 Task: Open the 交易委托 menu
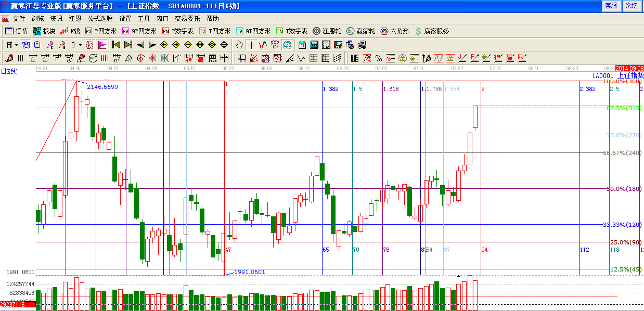[x=187, y=18]
